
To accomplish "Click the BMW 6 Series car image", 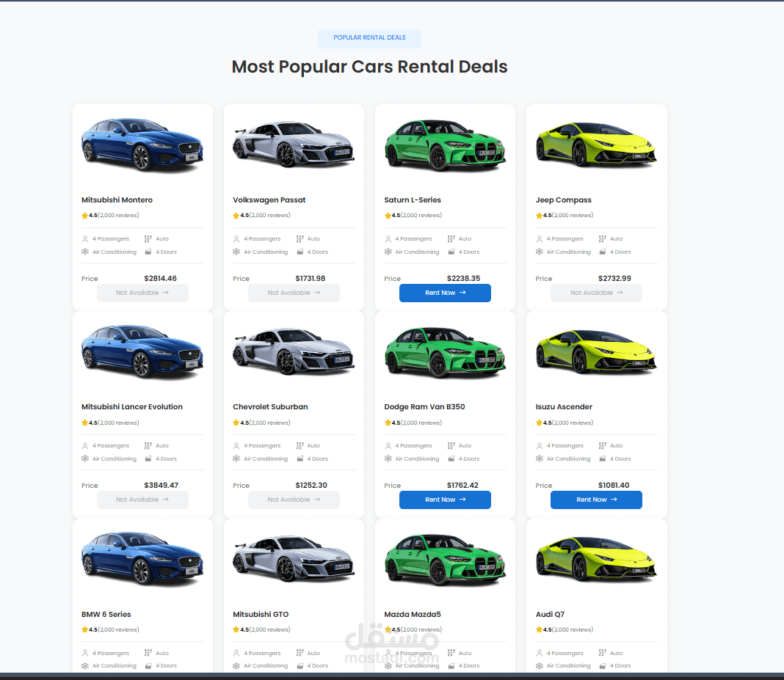I will [x=142, y=558].
